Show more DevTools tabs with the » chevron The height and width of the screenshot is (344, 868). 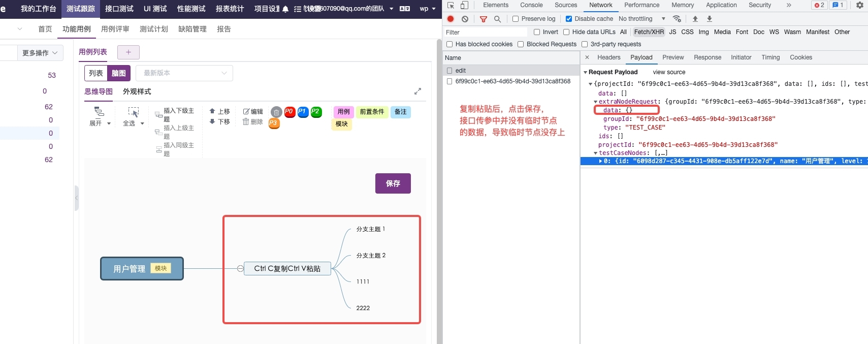tap(789, 5)
